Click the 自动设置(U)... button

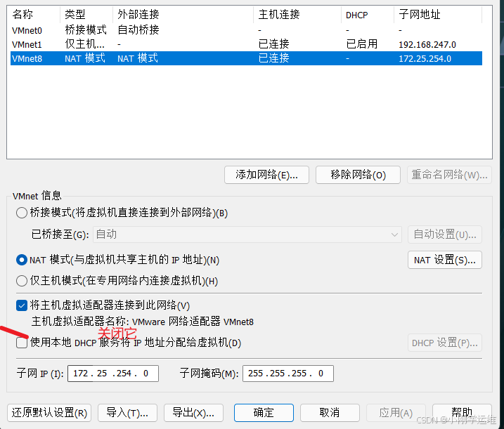(445, 235)
